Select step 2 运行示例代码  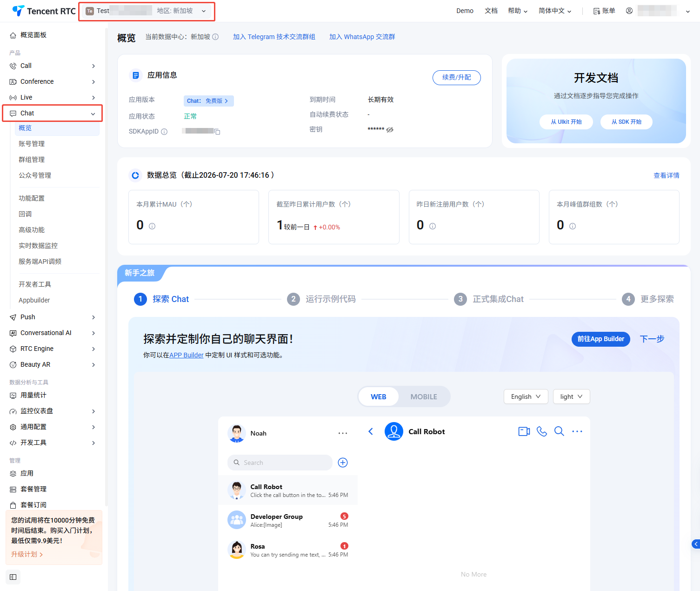pos(321,299)
